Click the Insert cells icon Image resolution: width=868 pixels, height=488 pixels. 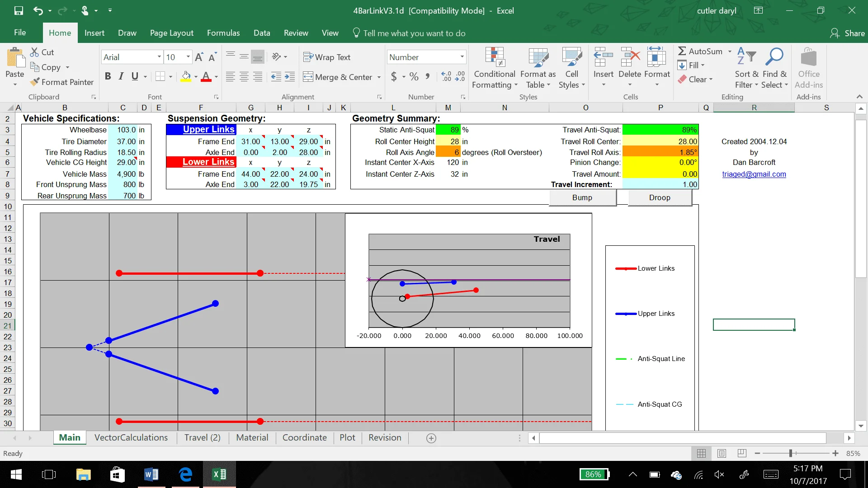(603, 57)
